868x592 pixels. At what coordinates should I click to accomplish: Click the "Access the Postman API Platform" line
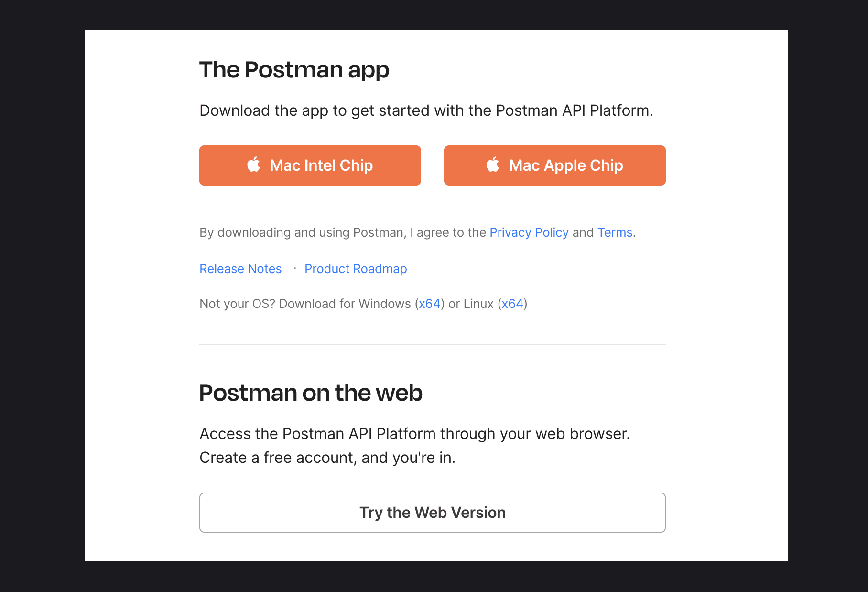click(414, 434)
